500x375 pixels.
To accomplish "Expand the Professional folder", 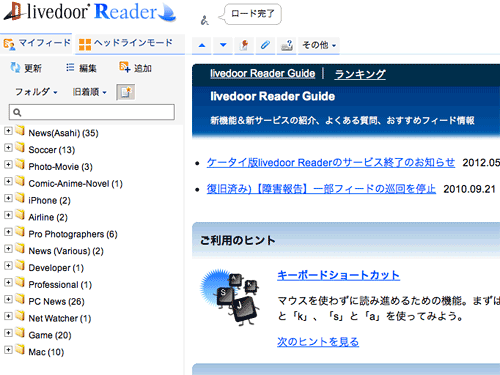I will pyautogui.click(x=8, y=283).
